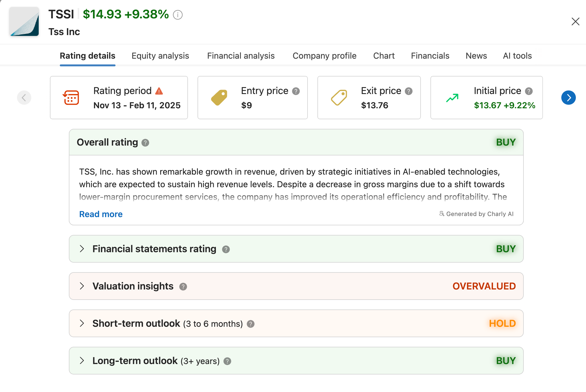Click the BUY label for Financial statements rating
Image resolution: width=586 pixels, height=392 pixels.
pos(506,249)
